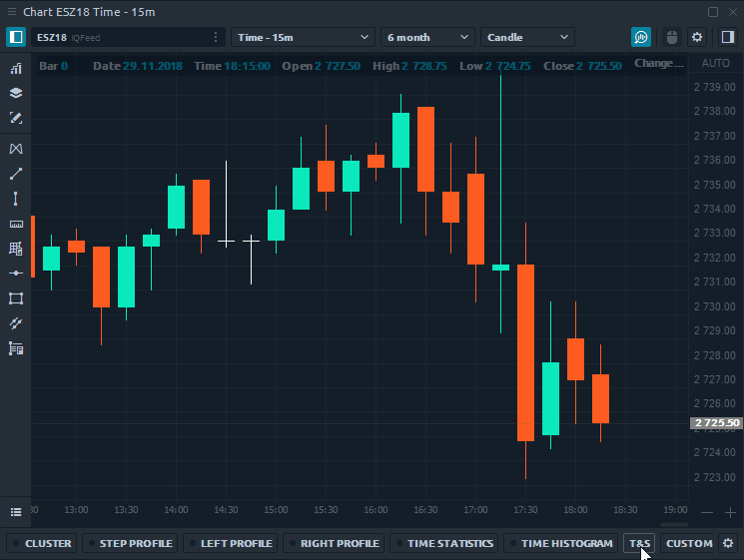Click the CUSTOM volume tool button
The width and height of the screenshot is (744, 560).
pos(688,543)
